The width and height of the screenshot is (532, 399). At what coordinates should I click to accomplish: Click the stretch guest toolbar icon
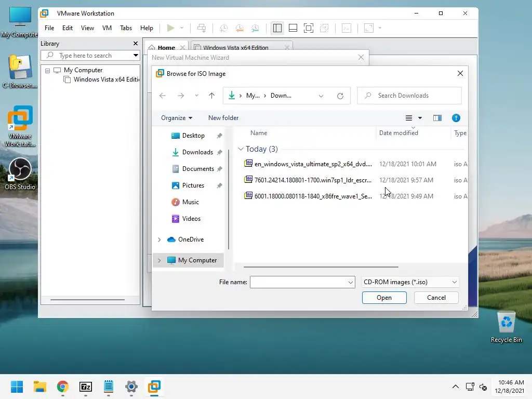point(368,28)
